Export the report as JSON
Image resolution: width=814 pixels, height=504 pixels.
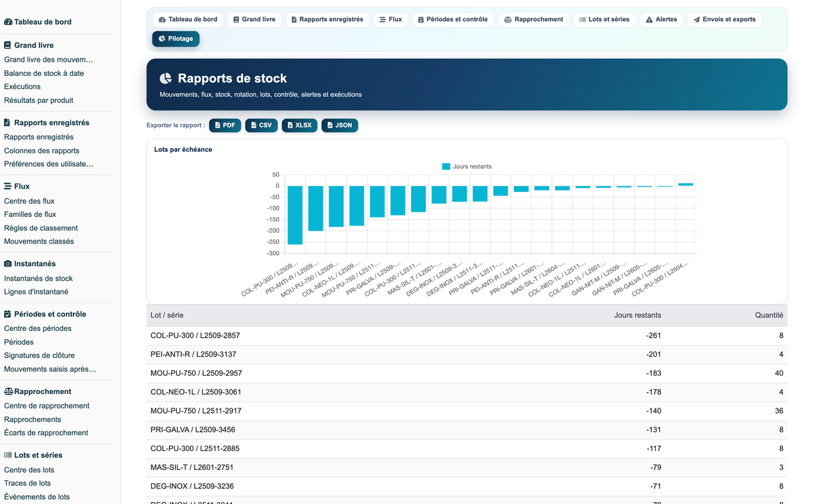(340, 125)
